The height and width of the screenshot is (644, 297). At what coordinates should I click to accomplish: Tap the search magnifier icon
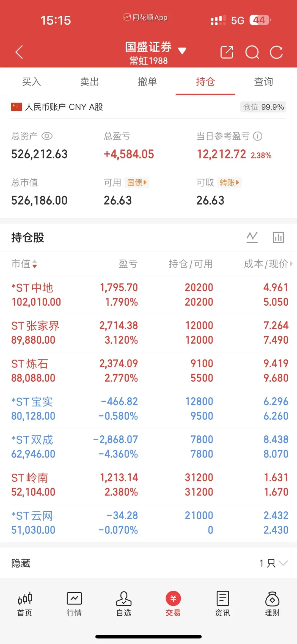click(x=252, y=52)
